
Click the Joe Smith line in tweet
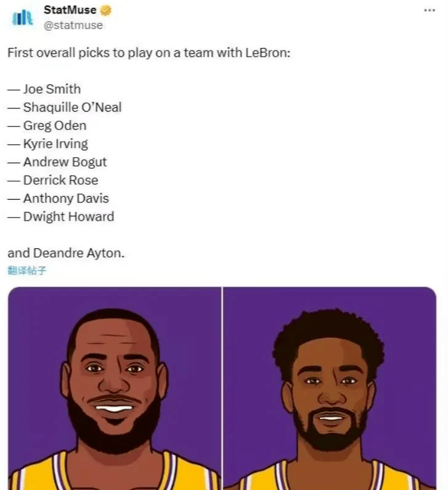(x=44, y=89)
